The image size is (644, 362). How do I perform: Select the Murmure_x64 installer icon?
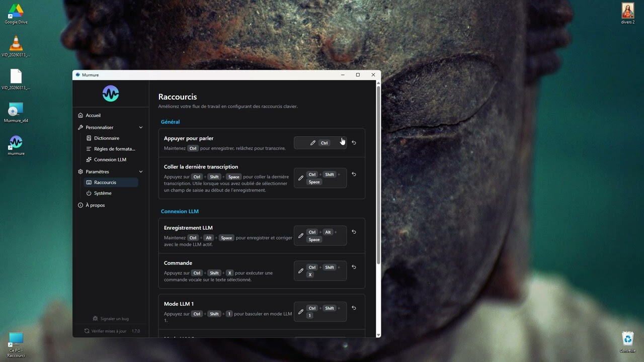tap(16, 113)
